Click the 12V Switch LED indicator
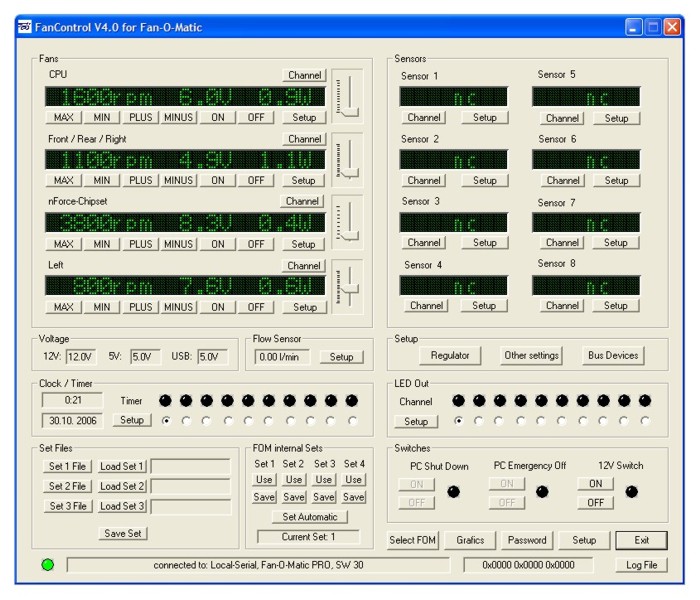Viewport: 700px width, 600px height. click(631, 492)
